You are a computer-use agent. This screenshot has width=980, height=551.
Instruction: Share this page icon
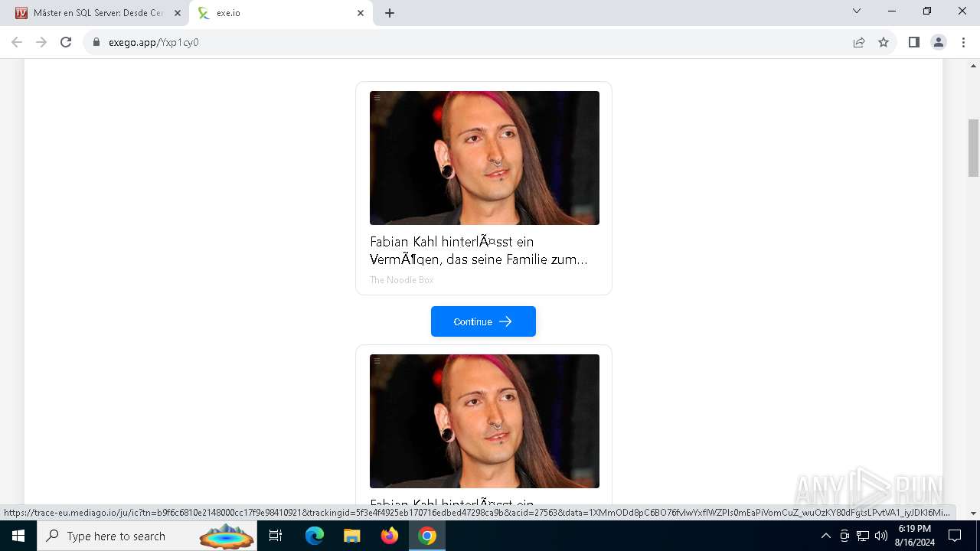pyautogui.click(x=859, y=42)
